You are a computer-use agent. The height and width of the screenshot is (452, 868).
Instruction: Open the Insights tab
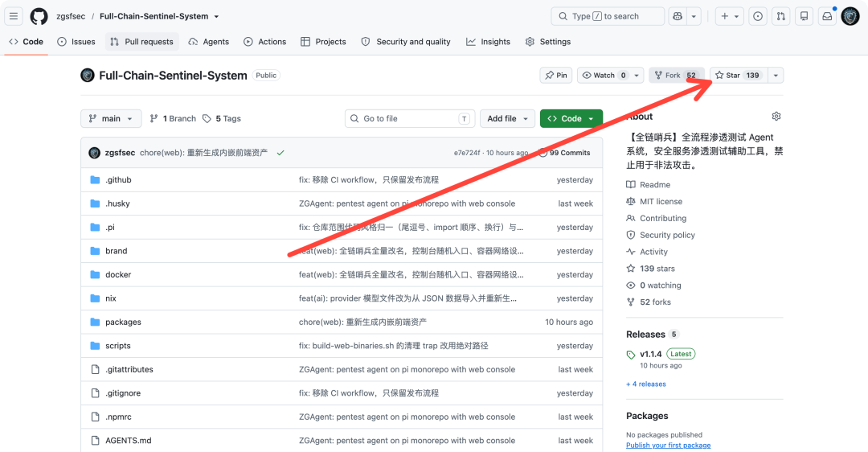[x=489, y=42]
